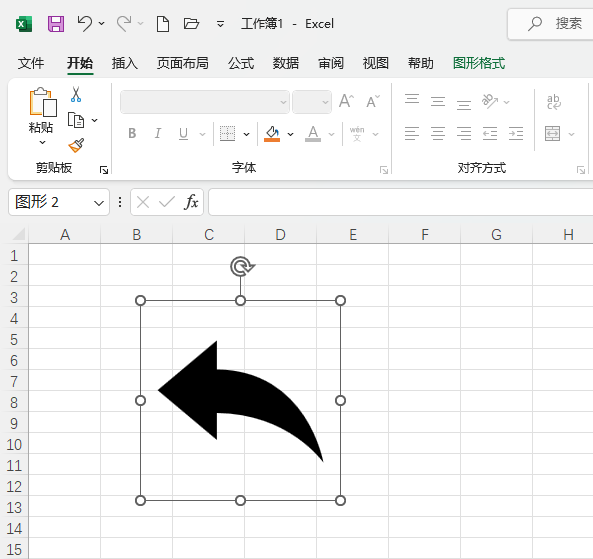Viewport: 593px width, 559px height.
Task: Toggle Align Left
Action: [412, 134]
